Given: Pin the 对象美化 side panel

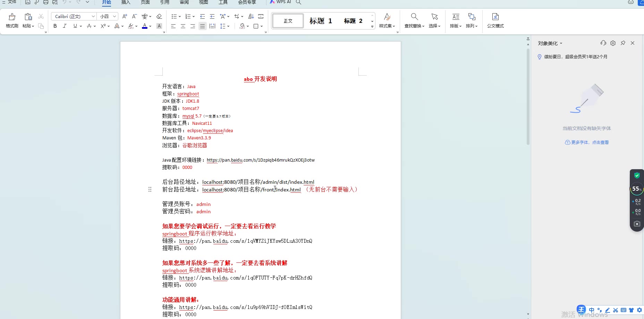Looking at the screenshot, I should click(x=623, y=43).
